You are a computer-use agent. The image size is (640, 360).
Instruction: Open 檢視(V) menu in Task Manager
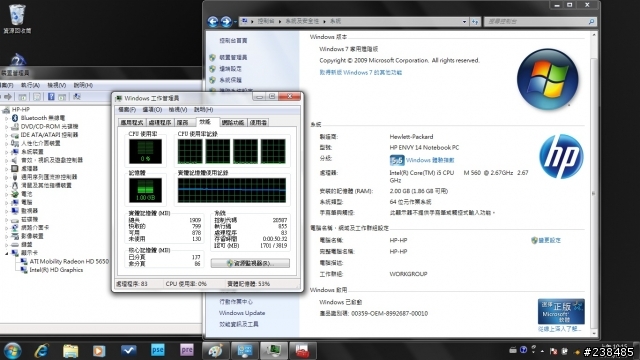click(178, 110)
